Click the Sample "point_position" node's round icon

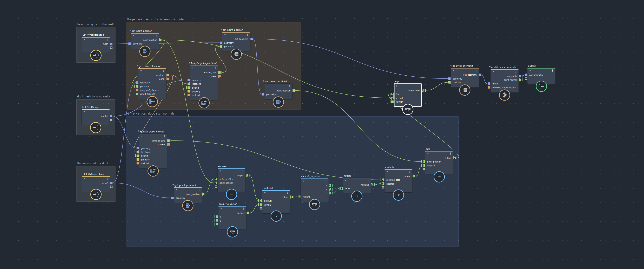(204, 103)
